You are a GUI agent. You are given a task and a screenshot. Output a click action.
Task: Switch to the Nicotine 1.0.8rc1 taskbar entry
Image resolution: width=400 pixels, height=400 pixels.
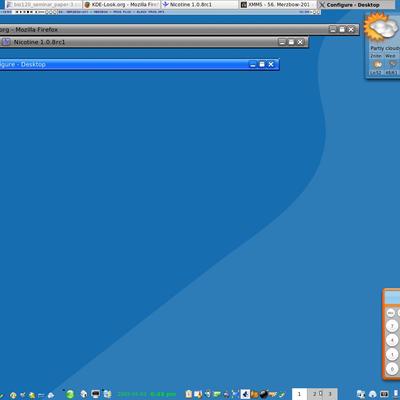[200, 5]
